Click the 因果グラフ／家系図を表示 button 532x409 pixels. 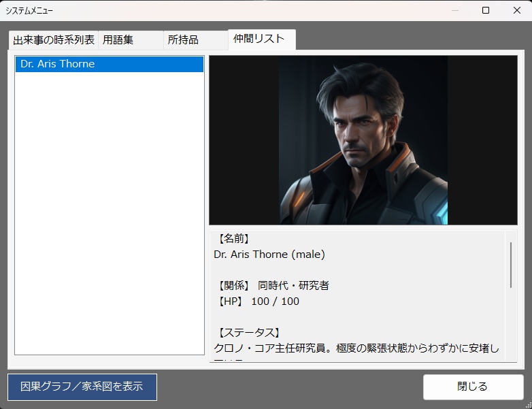pyautogui.click(x=82, y=387)
